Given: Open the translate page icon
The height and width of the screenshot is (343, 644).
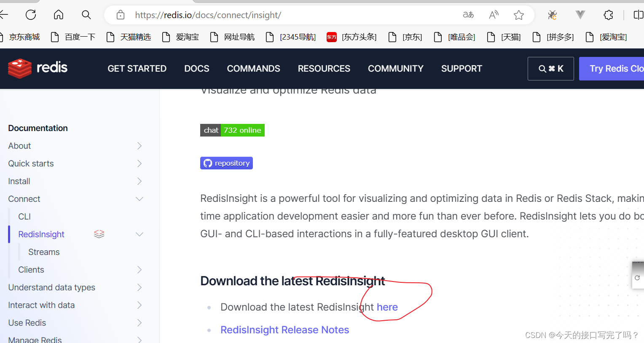Looking at the screenshot, I should pos(468,15).
